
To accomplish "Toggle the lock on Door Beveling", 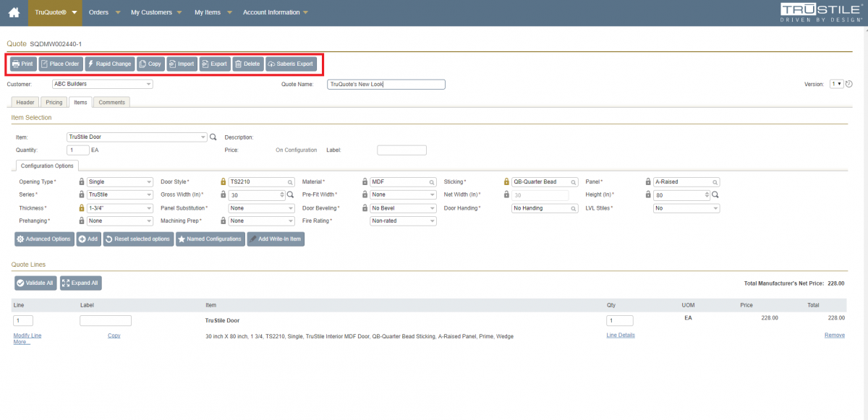I will click(x=364, y=207).
